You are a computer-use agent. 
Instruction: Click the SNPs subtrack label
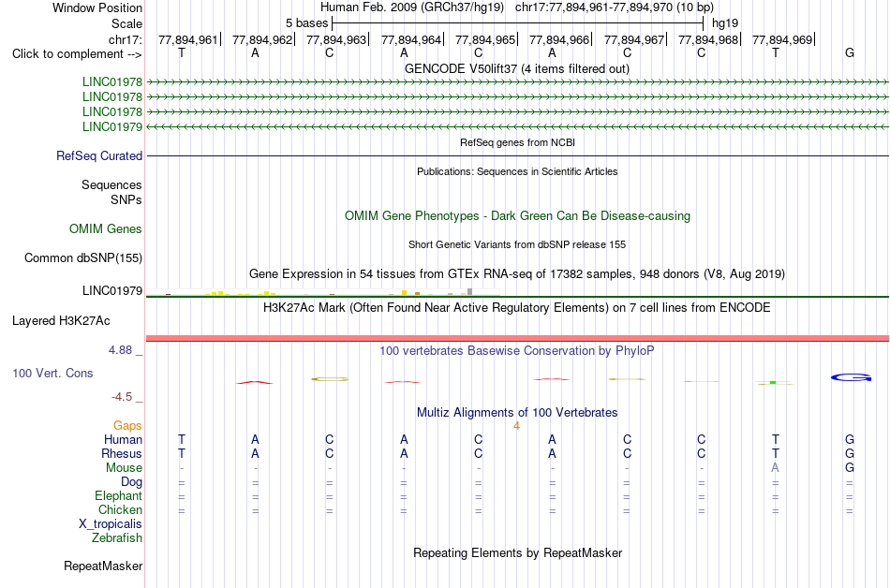[126, 199]
